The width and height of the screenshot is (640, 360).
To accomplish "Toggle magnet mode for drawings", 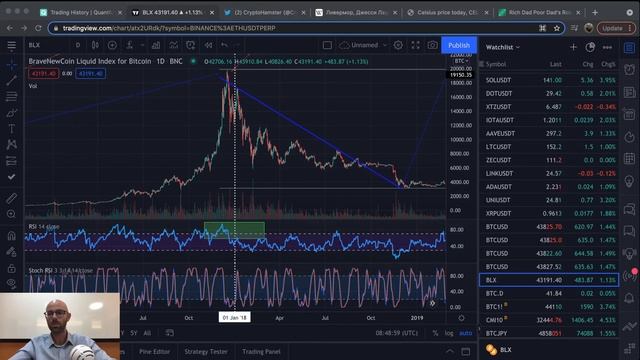I will 11,236.
